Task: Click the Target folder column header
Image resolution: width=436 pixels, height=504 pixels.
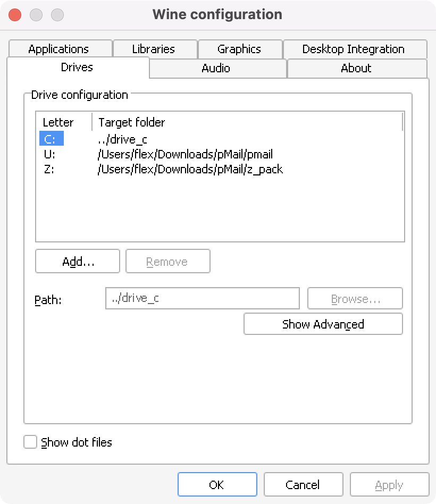Action: click(247, 122)
